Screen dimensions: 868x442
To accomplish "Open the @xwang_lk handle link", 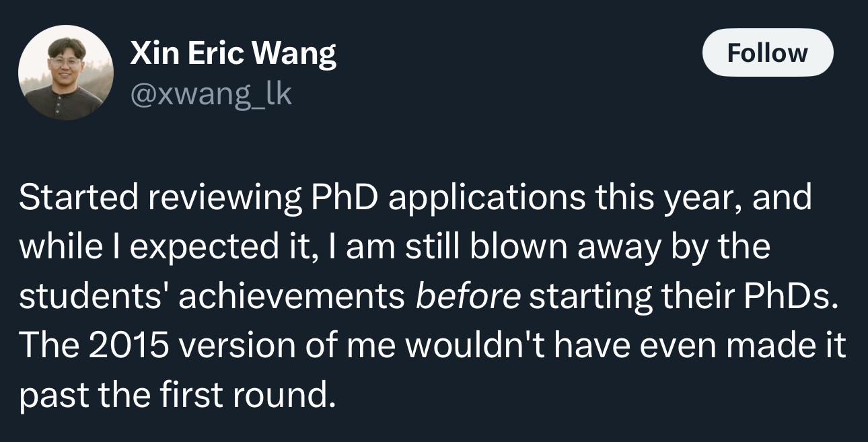I will pyautogui.click(x=211, y=94).
